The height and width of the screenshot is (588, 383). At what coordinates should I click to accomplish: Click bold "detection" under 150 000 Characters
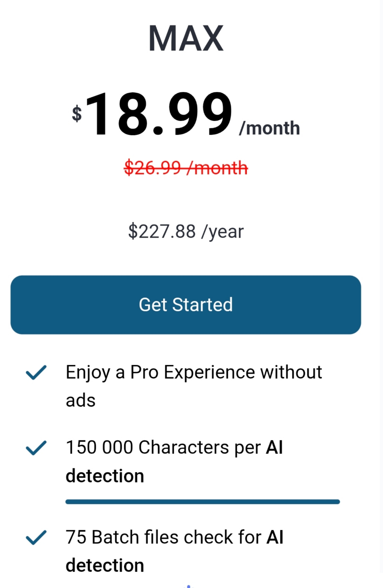pos(105,476)
